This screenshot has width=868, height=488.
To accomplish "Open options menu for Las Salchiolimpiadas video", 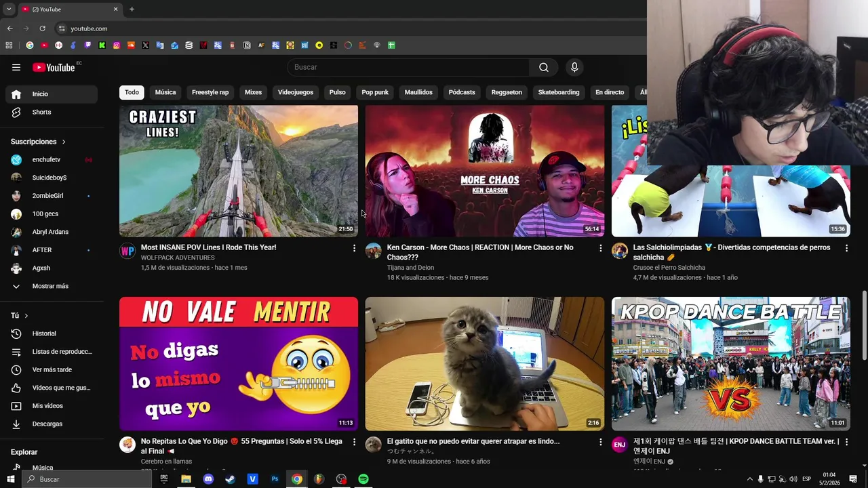I will coord(846,249).
